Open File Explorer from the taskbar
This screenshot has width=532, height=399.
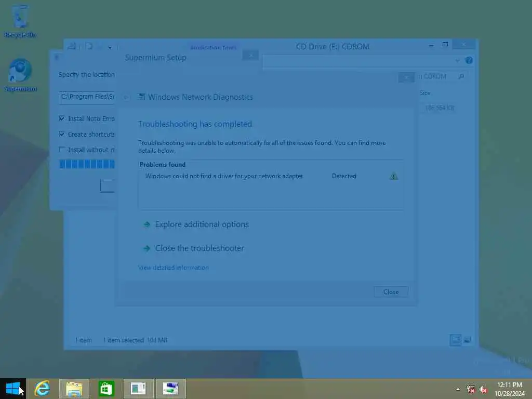(x=74, y=389)
